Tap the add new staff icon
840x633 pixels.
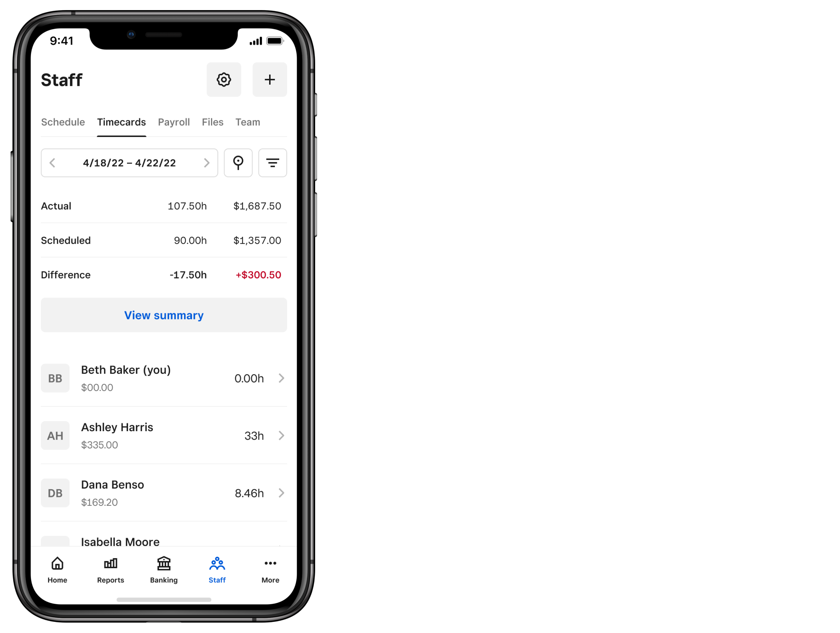(269, 79)
